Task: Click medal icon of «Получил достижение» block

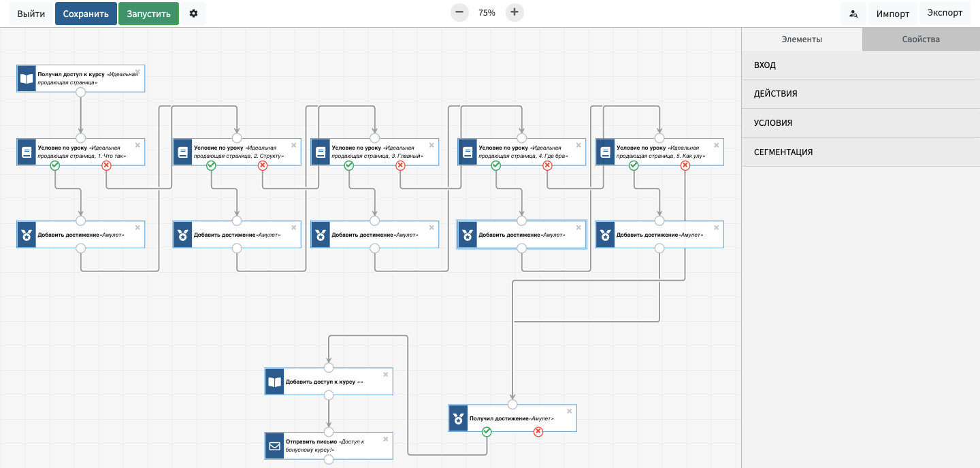Action: tap(459, 418)
